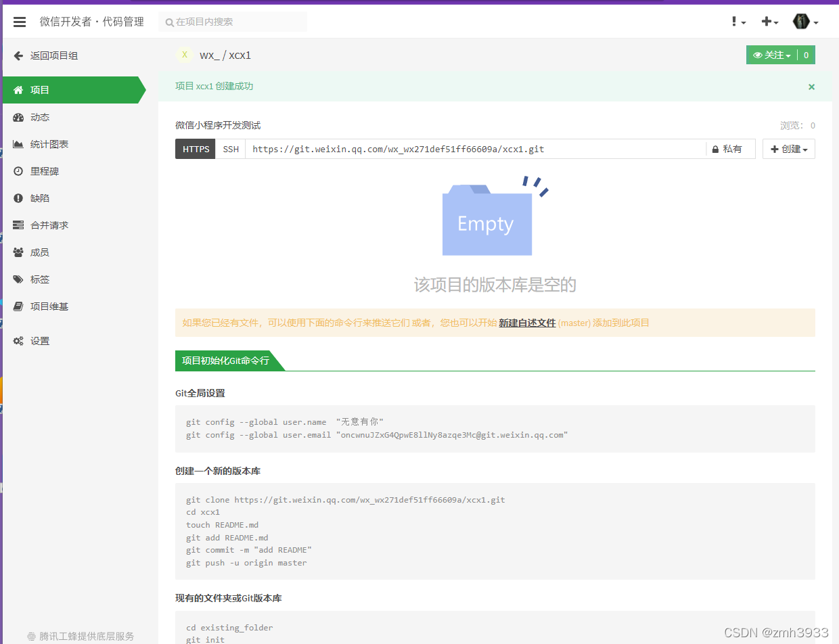
Task: Click the chart icon beside 统计图表
Action: click(18, 144)
